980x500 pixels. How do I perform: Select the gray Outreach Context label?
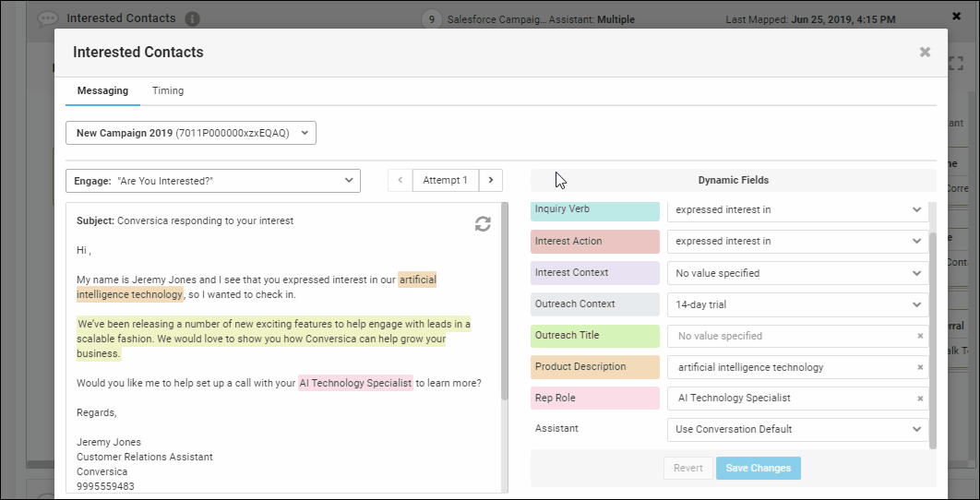[x=595, y=304]
